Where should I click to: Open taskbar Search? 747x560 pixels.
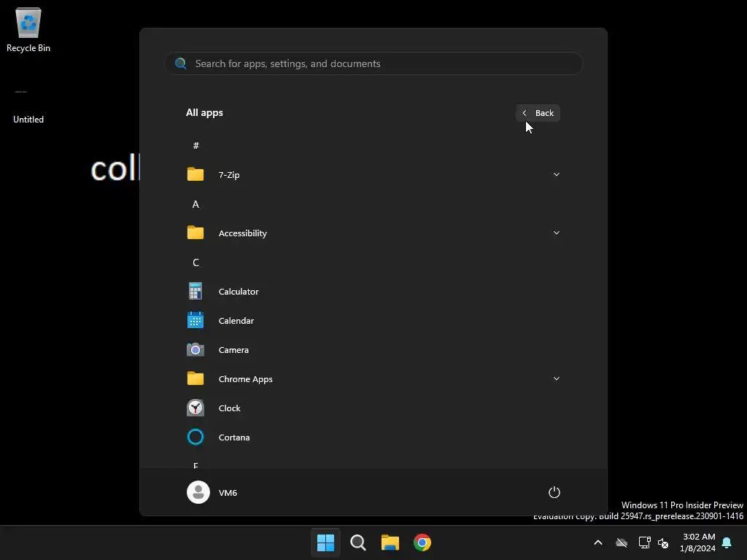357,542
